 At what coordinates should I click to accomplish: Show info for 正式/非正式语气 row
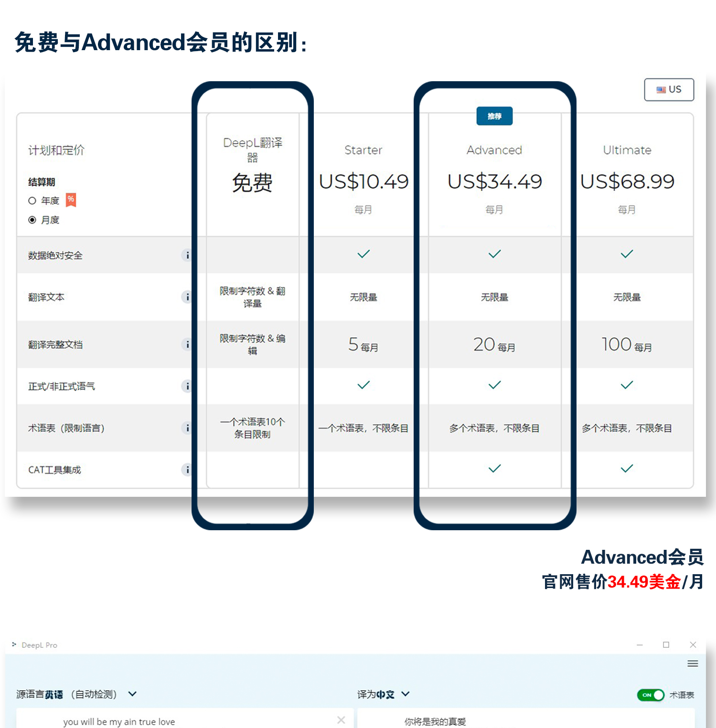[x=187, y=386]
